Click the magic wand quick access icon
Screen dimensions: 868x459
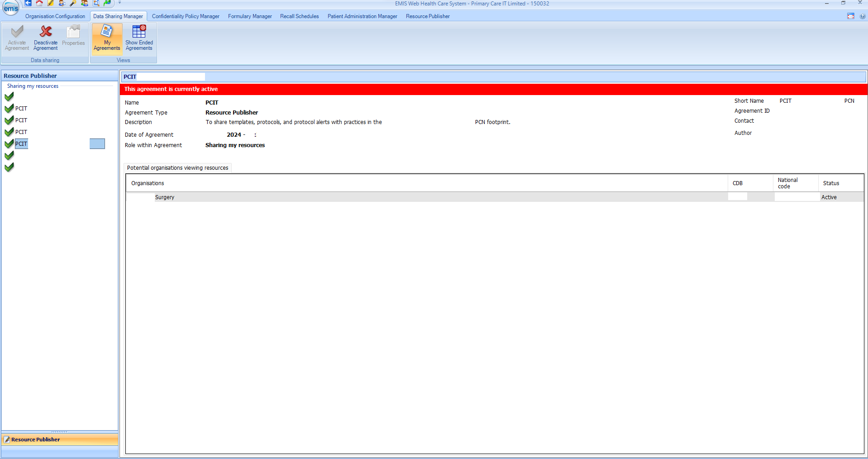click(73, 3)
